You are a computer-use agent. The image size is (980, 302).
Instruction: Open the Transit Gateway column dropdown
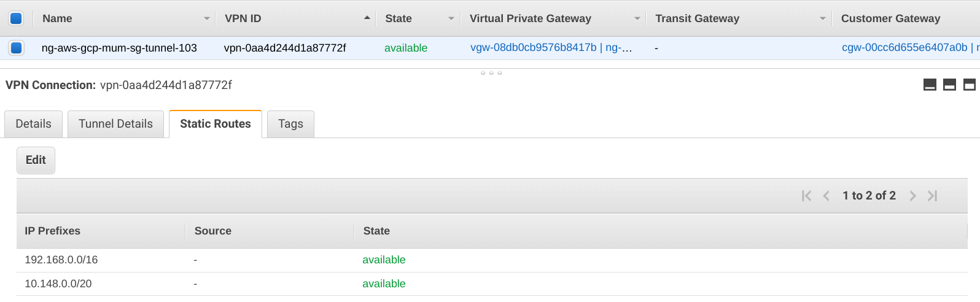823,19
